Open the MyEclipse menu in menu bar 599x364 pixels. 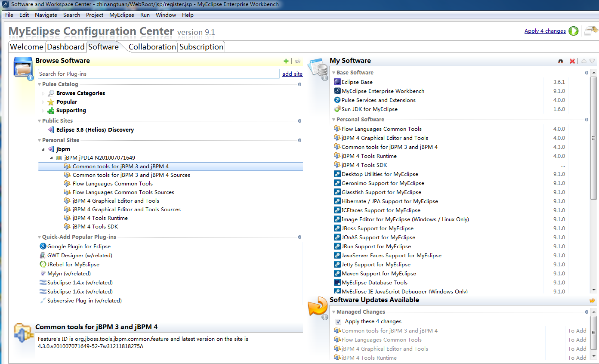tap(121, 15)
